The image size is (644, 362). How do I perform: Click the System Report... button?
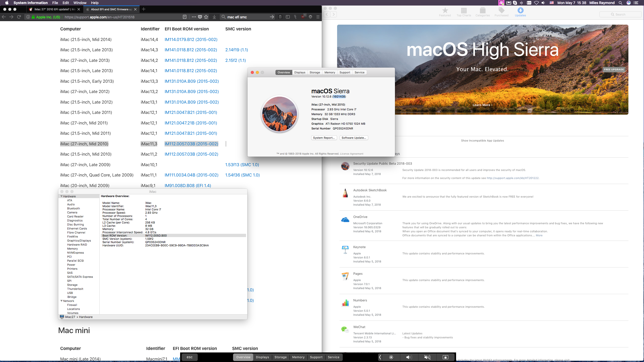tap(324, 138)
